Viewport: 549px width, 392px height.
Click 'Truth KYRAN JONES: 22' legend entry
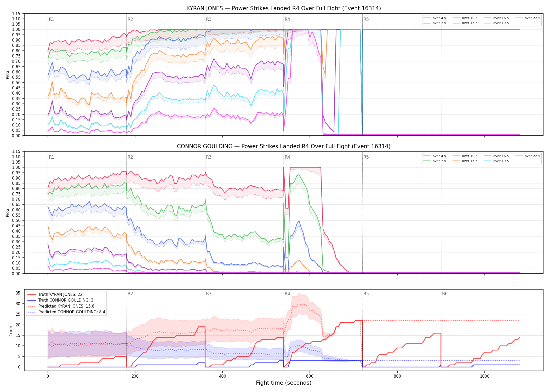[60, 295]
